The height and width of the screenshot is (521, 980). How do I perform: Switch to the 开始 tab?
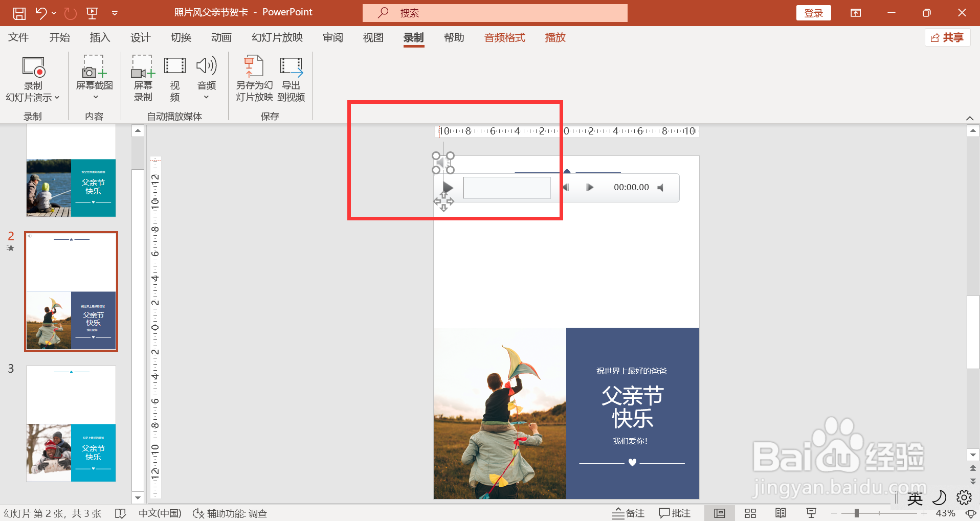click(59, 37)
